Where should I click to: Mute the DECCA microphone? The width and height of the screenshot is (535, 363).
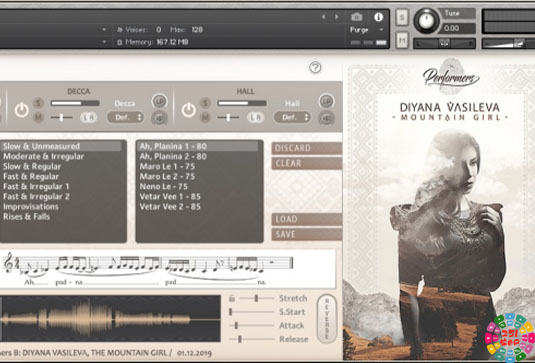[x=38, y=117]
